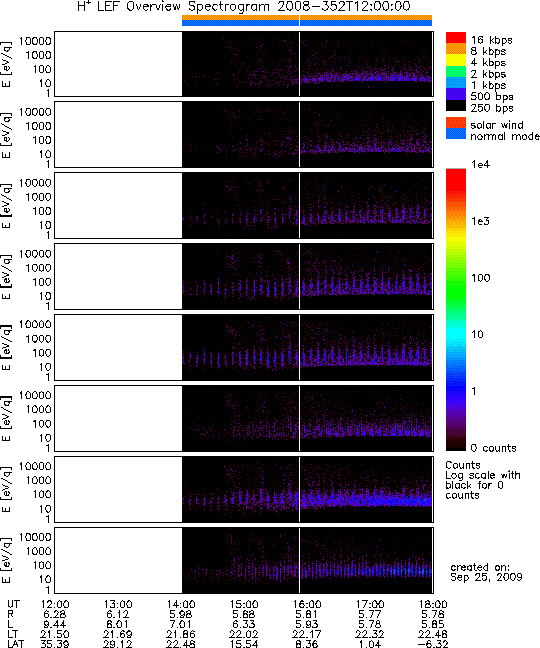Click the '0 counts' color bar label
This screenshot has width=540, height=648.
493,448
